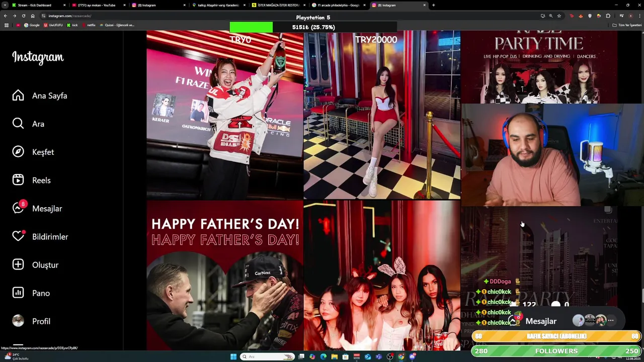Open Profil from the sidebar
This screenshot has width=644, height=362.
point(31,321)
